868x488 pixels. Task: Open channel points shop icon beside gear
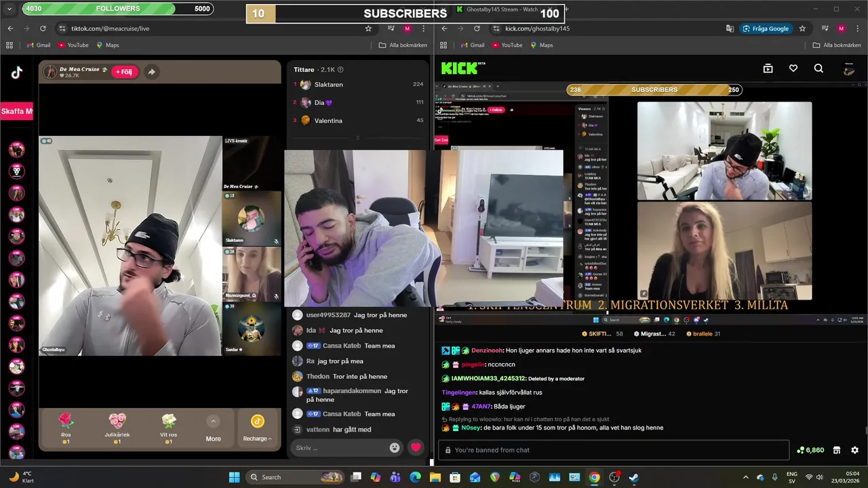coord(837,450)
